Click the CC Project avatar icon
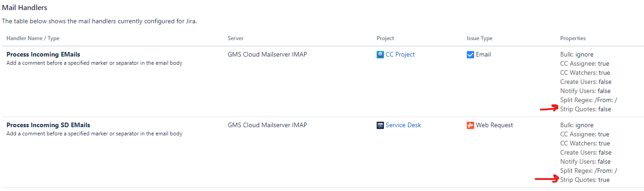644x191 pixels. (x=380, y=55)
